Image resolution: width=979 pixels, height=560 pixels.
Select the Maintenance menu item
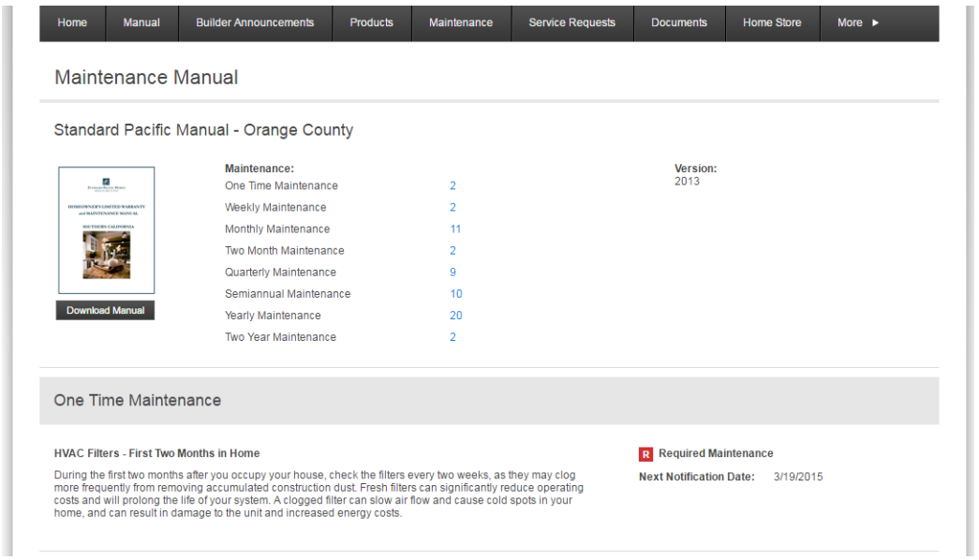tap(461, 22)
